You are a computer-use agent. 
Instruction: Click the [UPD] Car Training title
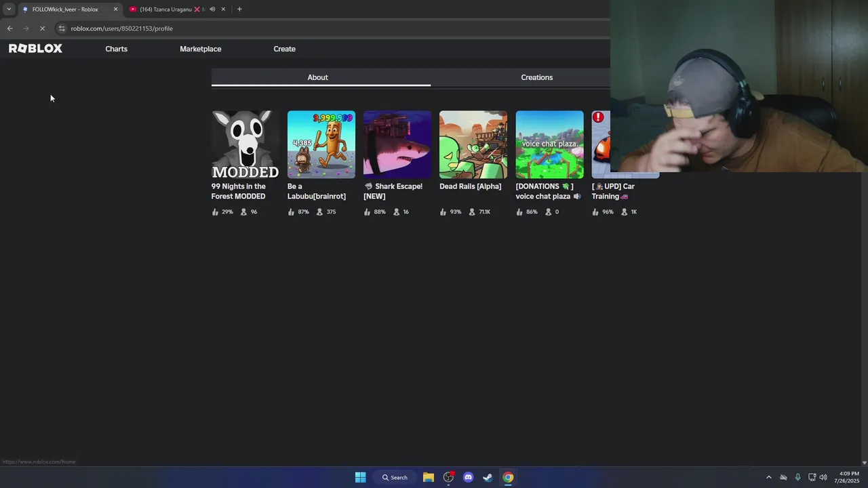(613, 191)
